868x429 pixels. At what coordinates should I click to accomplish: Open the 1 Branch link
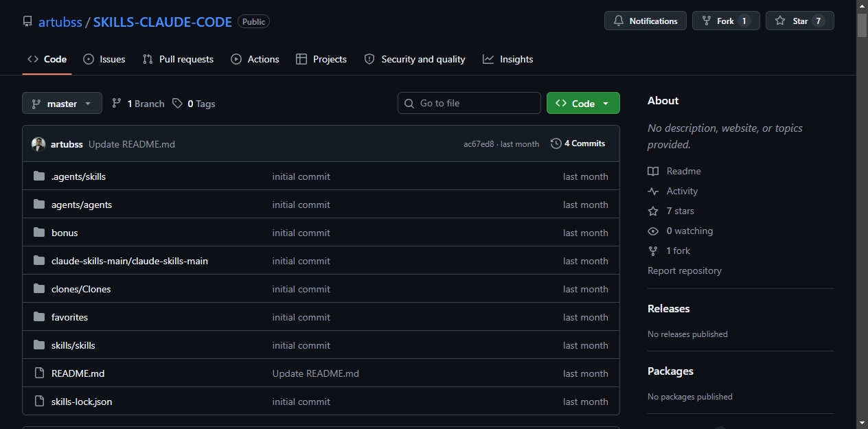pos(138,104)
